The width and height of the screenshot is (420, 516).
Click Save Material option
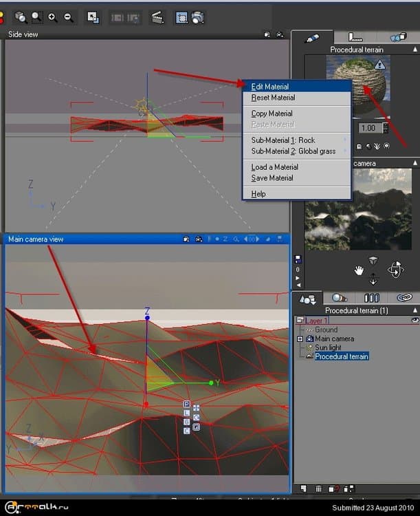coord(272,178)
